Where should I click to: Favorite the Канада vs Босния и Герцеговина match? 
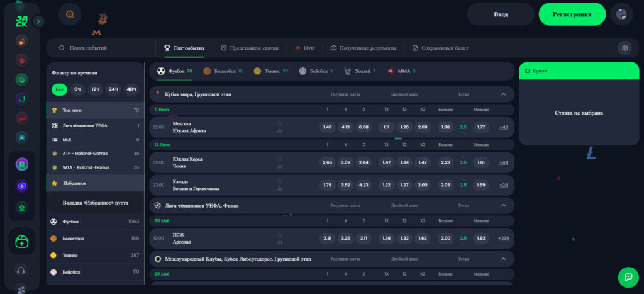coord(279,181)
